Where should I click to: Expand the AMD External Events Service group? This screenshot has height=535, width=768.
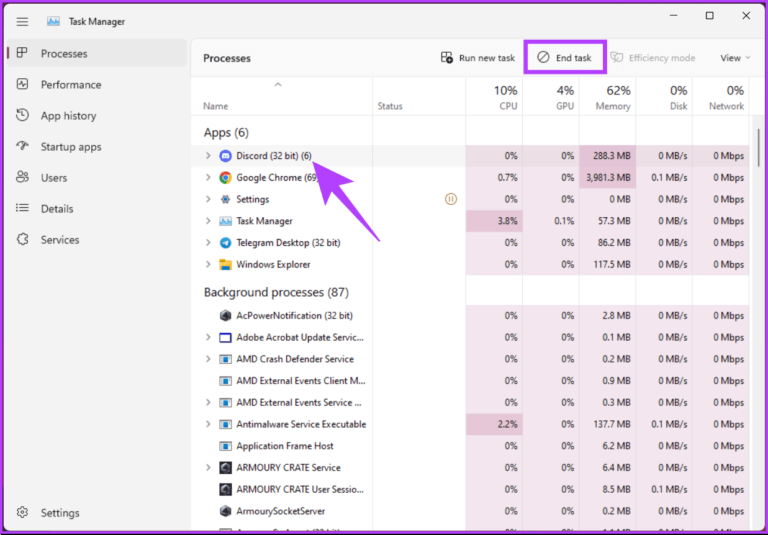(208, 403)
